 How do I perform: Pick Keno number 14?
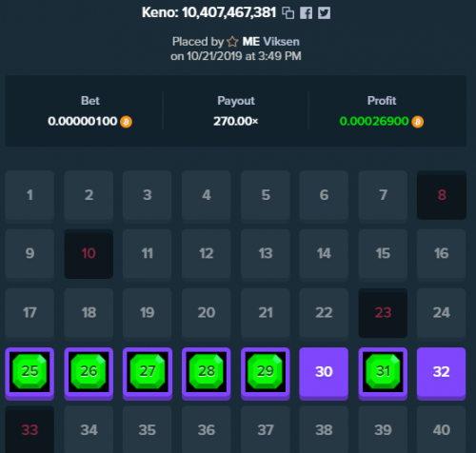point(324,254)
